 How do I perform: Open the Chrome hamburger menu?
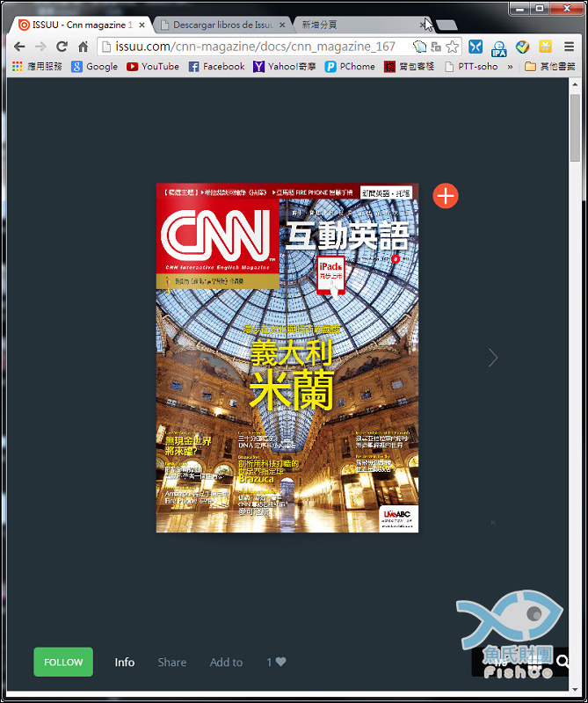(570, 47)
